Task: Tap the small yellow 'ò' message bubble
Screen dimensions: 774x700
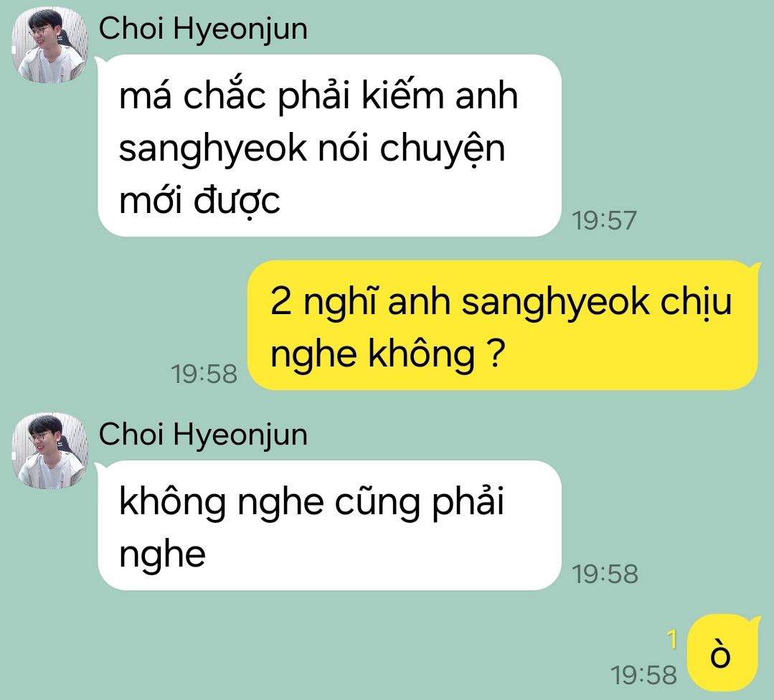Action: click(x=723, y=653)
